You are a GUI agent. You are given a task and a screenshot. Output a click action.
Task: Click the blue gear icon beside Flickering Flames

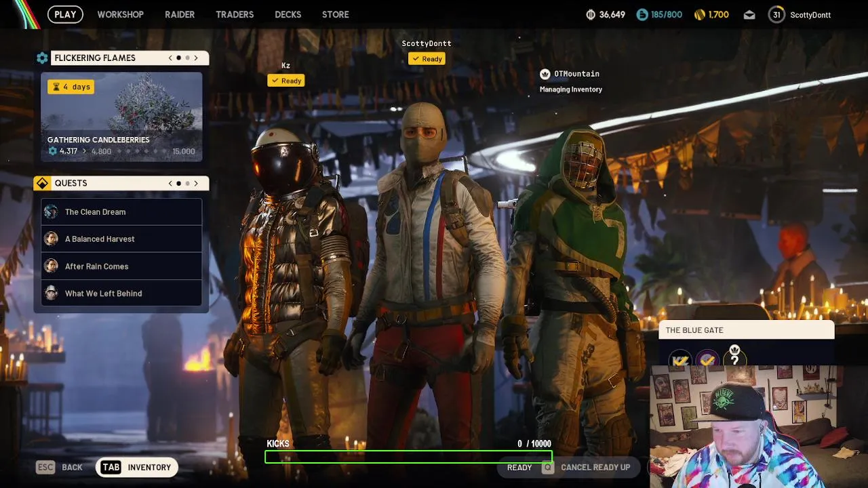(x=42, y=58)
